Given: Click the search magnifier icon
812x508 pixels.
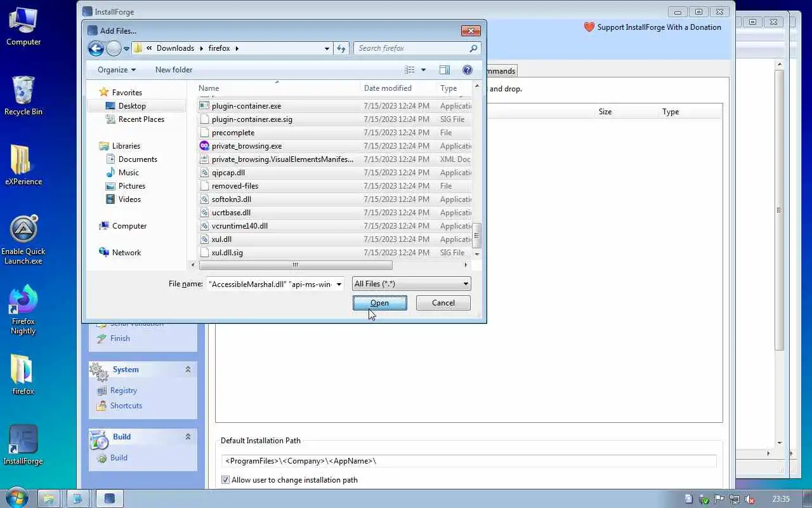Looking at the screenshot, I should (x=473, y=48).
